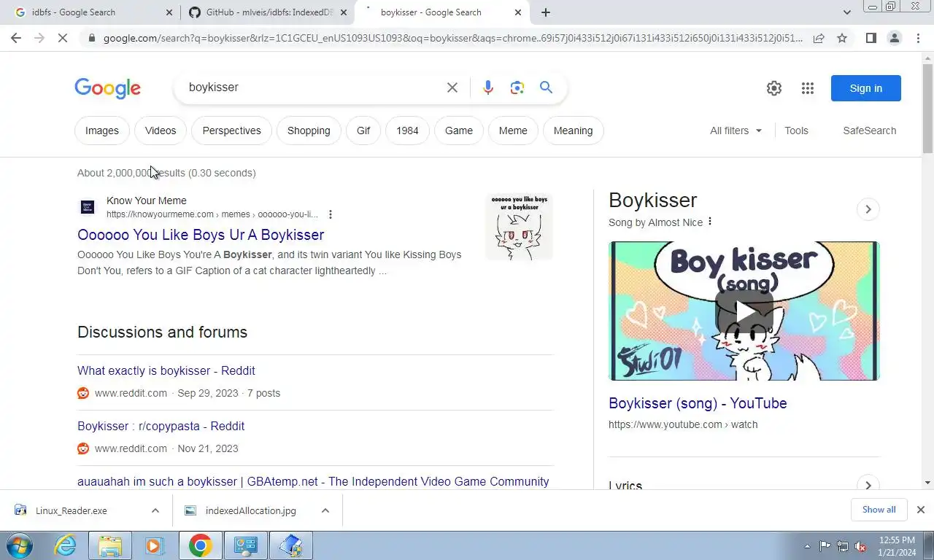Close the boykisser Google Search tab

[518, 12]
